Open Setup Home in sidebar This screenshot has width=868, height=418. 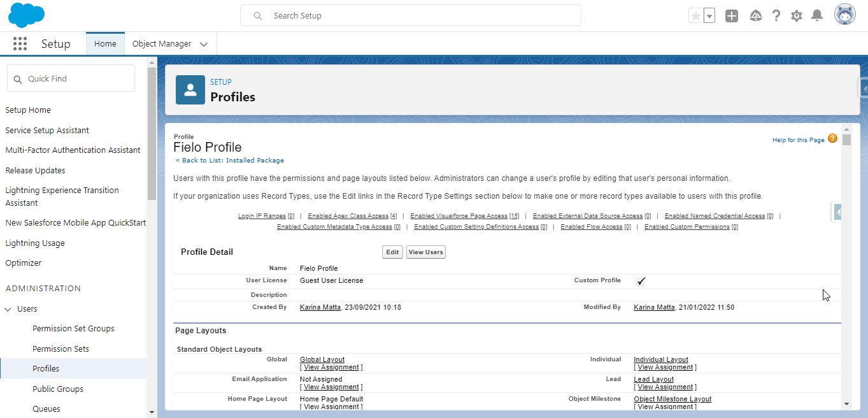(x=28, y=110)
